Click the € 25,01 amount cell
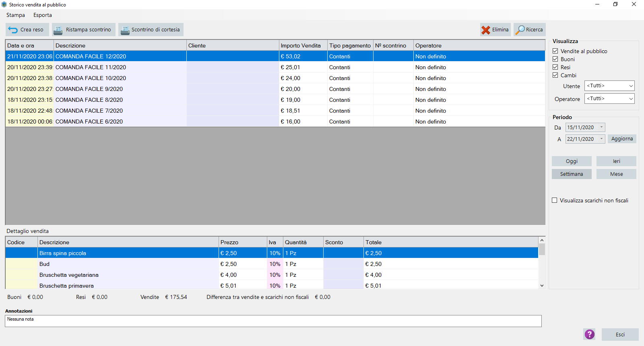The height and width of the screenshot is (346, 644). pos(303,67)
